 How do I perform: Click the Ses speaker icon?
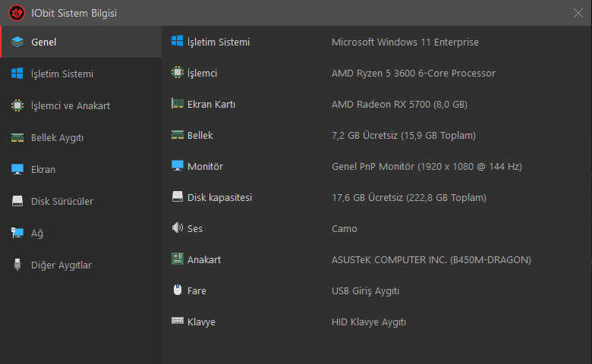tap(178, 227)
